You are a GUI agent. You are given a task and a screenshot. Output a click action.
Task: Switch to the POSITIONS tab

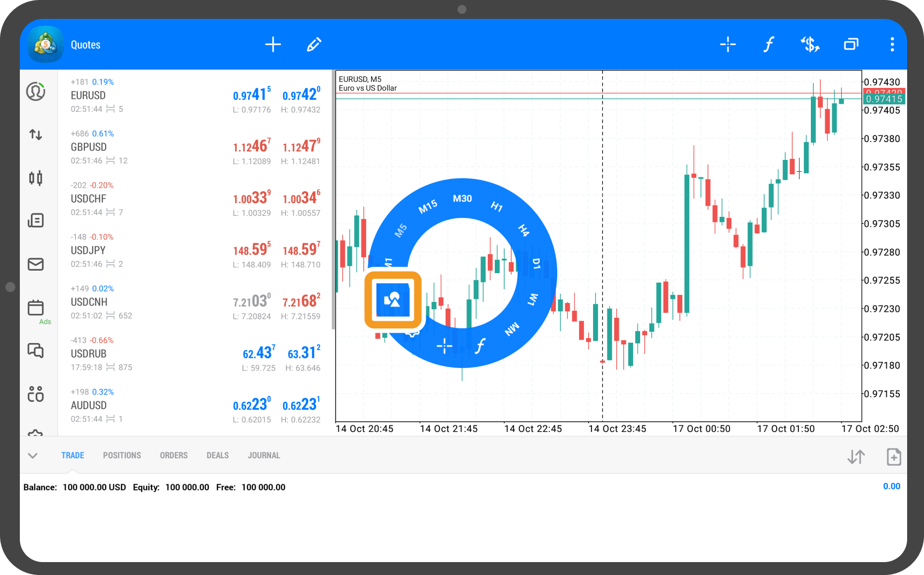click(x=122, y=455)
